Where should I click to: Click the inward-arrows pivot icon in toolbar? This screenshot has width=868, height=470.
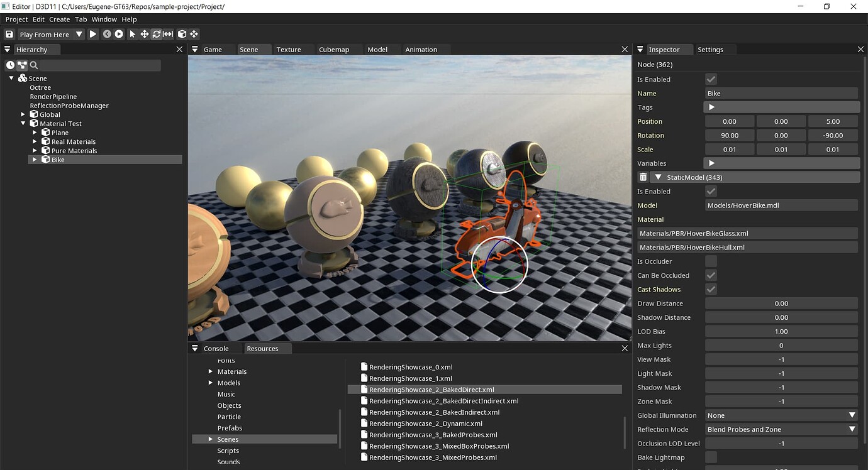[194, 35]
